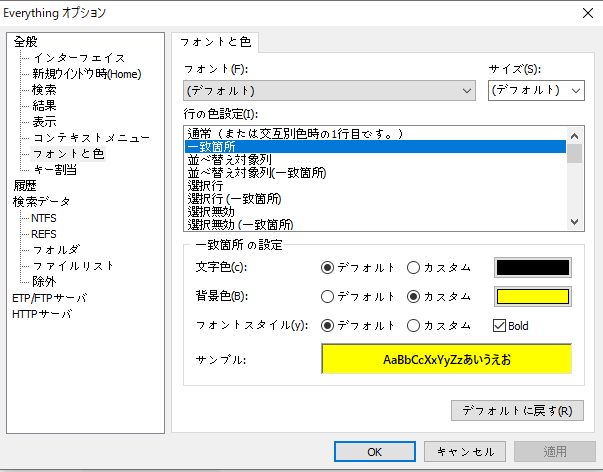This screenshot has width=603, height=472.
Task: Select 検索データ in the options tree
Action: 41,202
